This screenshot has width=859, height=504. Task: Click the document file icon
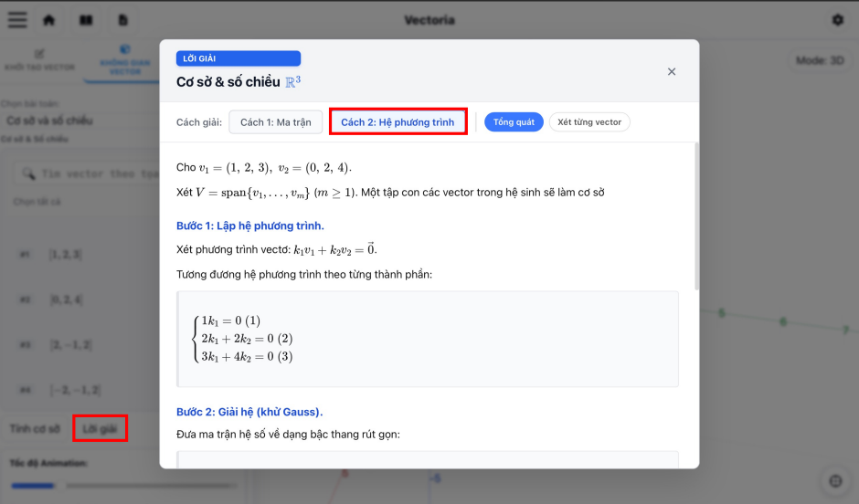(123, 20)
